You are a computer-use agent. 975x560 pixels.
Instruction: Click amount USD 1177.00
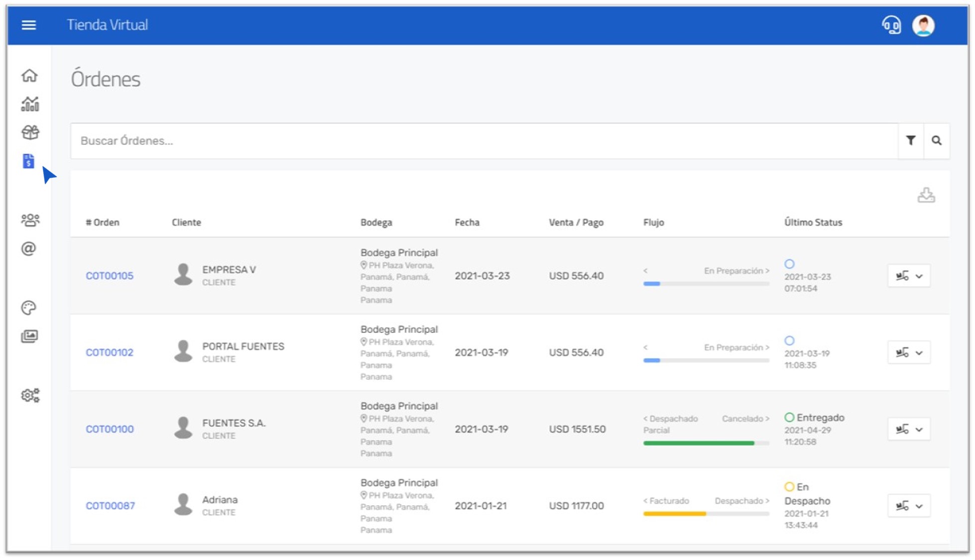point(576,506)
